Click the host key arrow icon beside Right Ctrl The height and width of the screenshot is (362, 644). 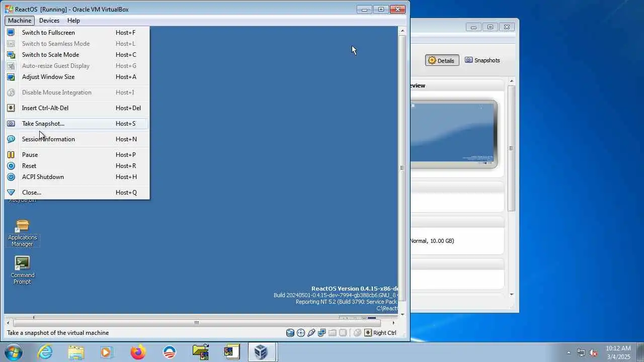[368, 333]
